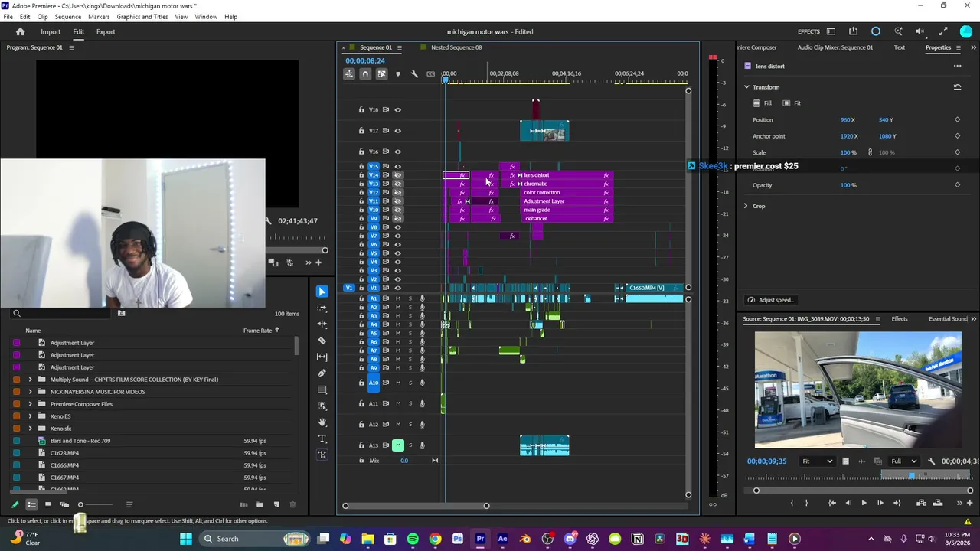Open Spotify from the taskbar

pyautogui.click(x=413, y=539)
